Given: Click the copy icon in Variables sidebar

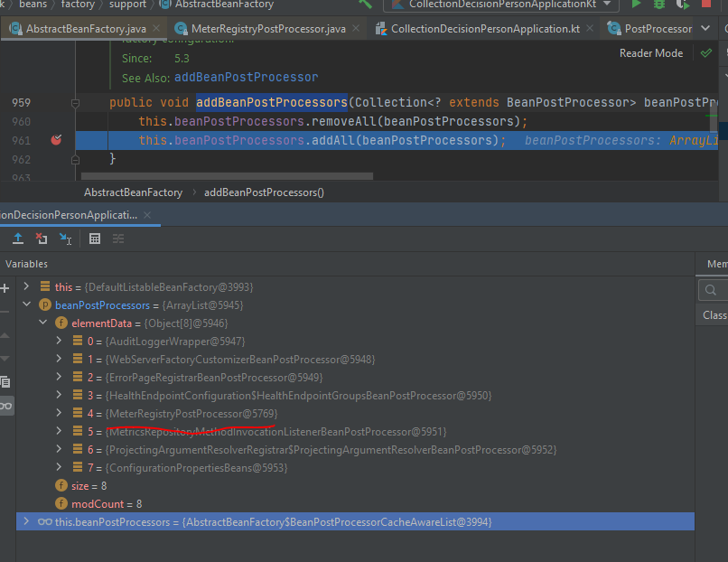Looking at the screenshot, I should click(5, 382).
